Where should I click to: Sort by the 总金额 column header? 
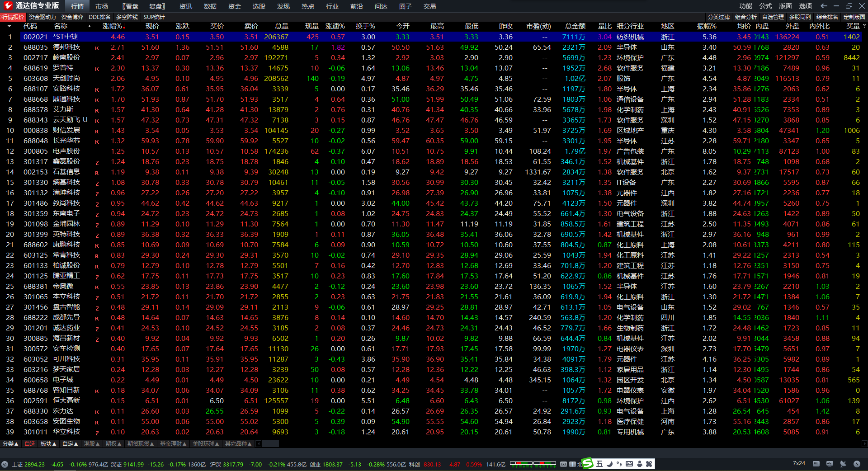coord(575,26)
